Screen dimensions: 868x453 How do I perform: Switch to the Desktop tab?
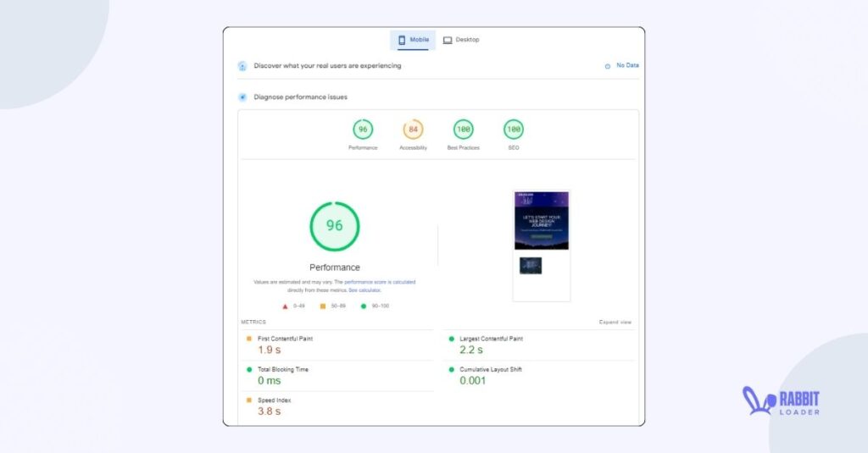pyautogui.click(x=461, y=40)
